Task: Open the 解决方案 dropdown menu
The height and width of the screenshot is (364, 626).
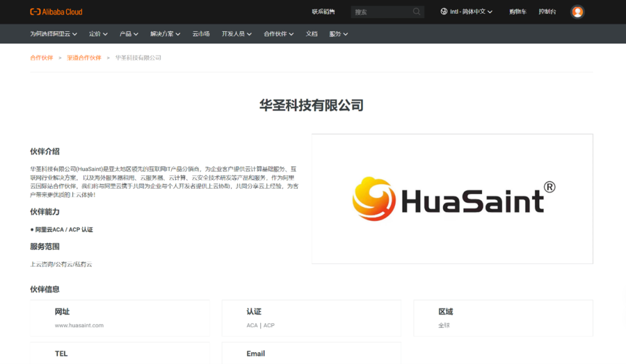Action: [164, 34]
